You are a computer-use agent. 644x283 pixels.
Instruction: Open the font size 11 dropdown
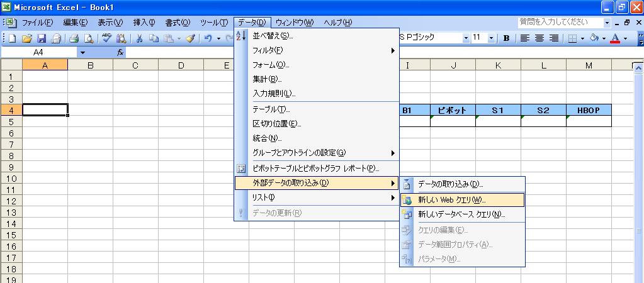click(491, 38)
